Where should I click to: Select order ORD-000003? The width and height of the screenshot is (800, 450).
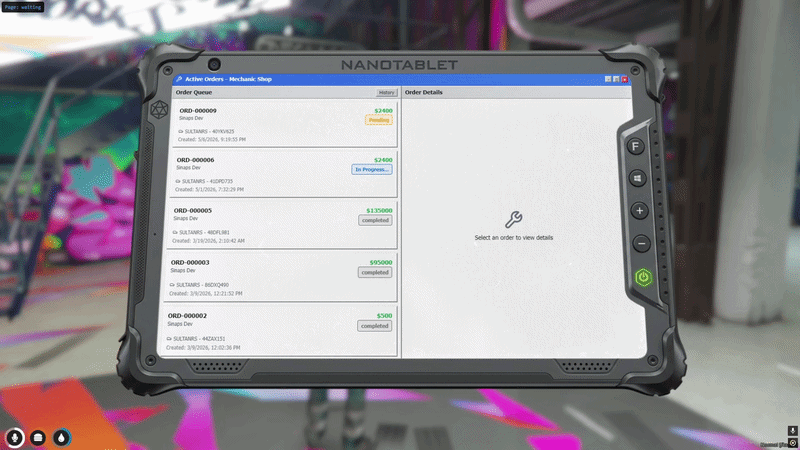click(281, 277)
